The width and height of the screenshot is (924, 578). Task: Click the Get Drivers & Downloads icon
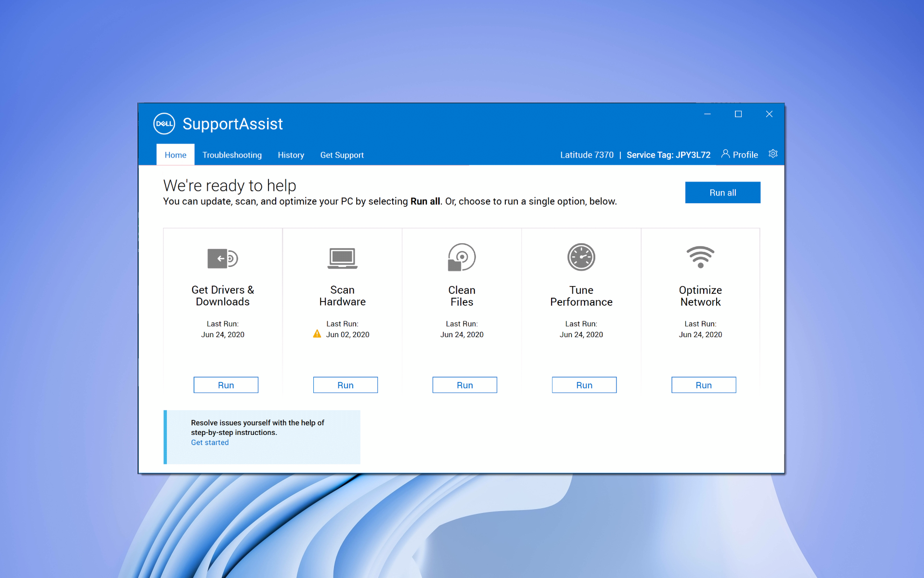[x=223, y=258]
